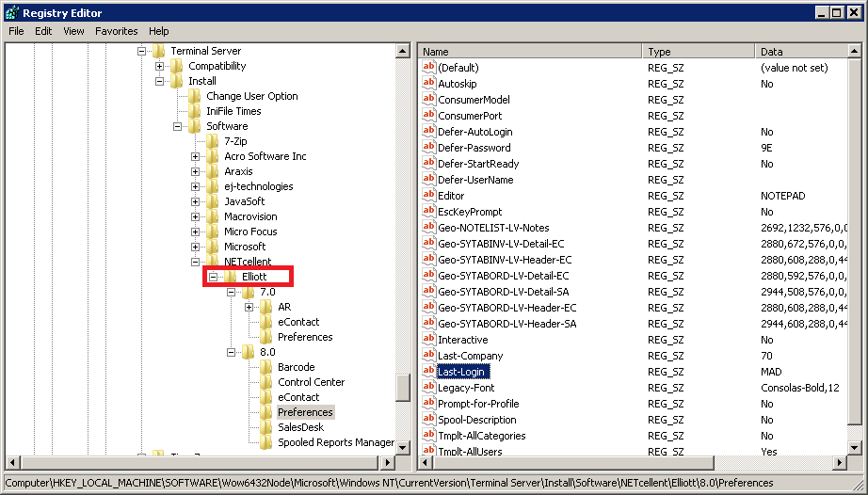The width and height of the screenshot is (868, 495).
Task: Click the folder icon beside IniFile Times
Action: click(194, 111)
